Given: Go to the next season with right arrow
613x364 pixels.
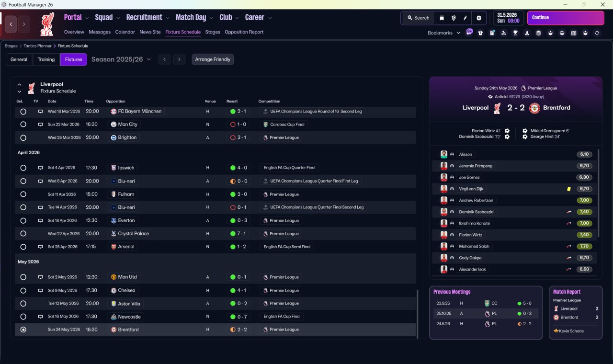Looking at the screenshot, I should [x=179, y=59].
